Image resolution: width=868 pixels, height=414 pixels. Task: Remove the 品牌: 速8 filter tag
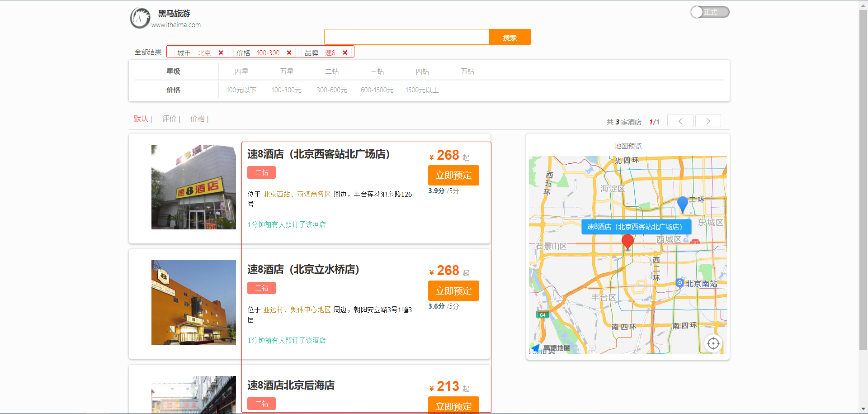click(345, 52)
